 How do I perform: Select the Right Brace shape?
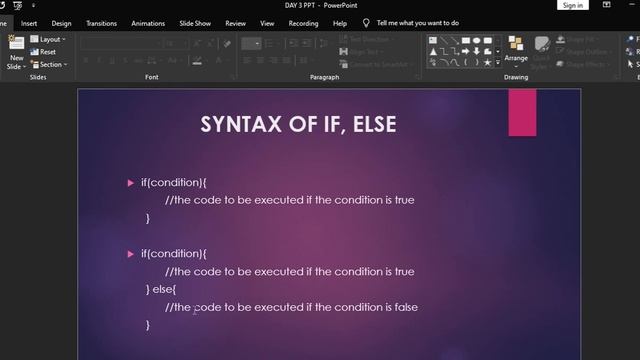coord(476,62)
